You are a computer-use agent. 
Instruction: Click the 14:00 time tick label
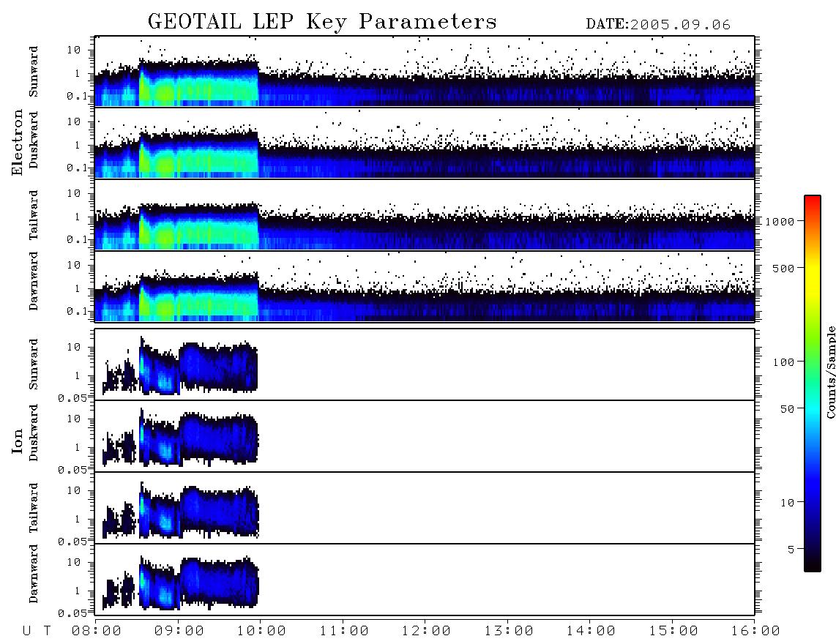pyautogui.click(x=591, y=631)
